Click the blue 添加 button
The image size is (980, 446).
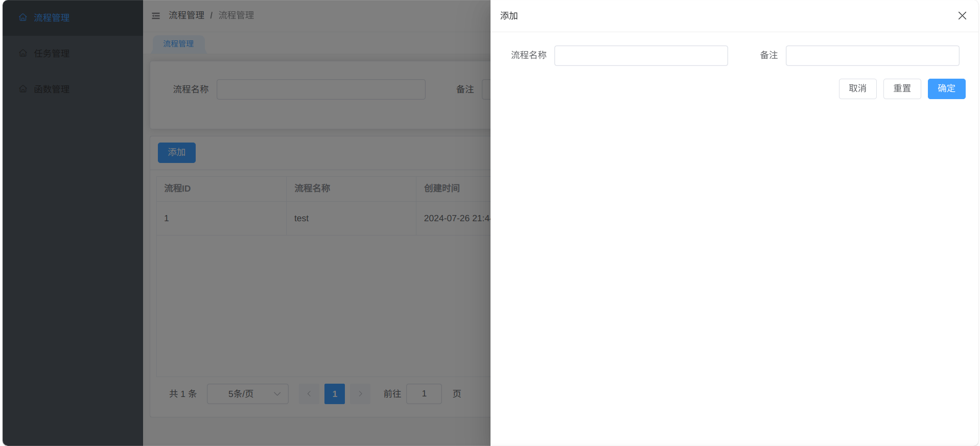[177, 153]
